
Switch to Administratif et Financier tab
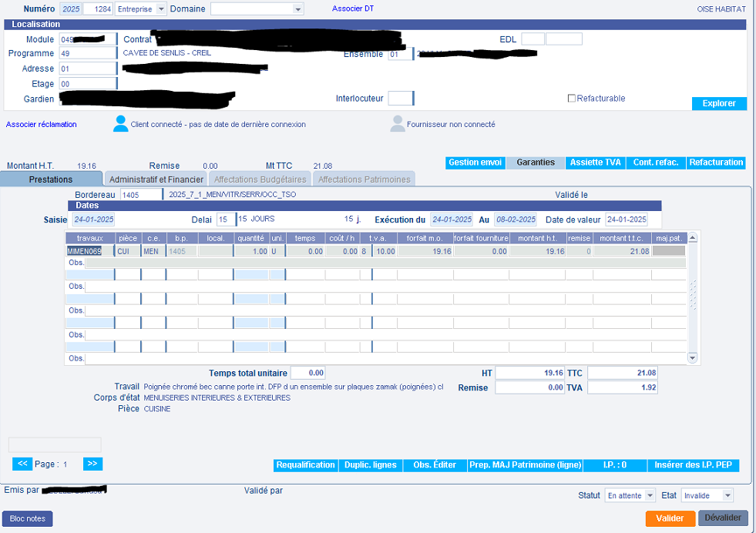click(156, 179)
